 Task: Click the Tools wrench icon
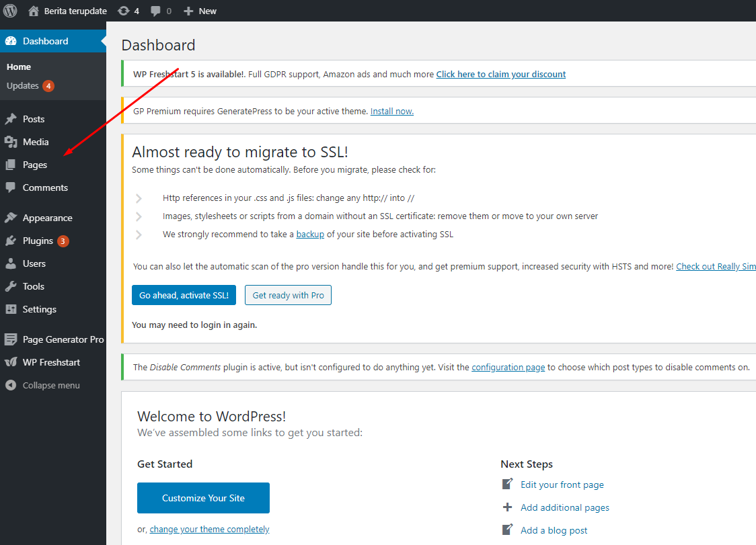coord(11,286)
